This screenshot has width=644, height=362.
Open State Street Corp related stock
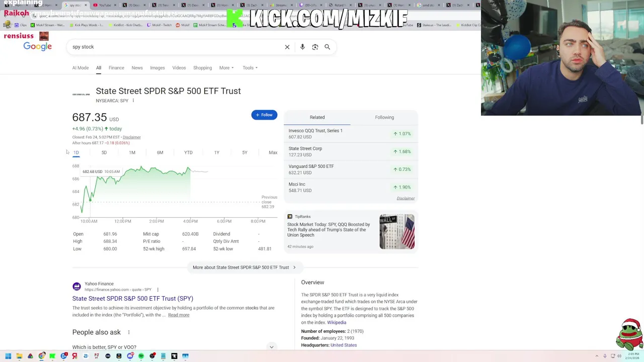(351, 151)
